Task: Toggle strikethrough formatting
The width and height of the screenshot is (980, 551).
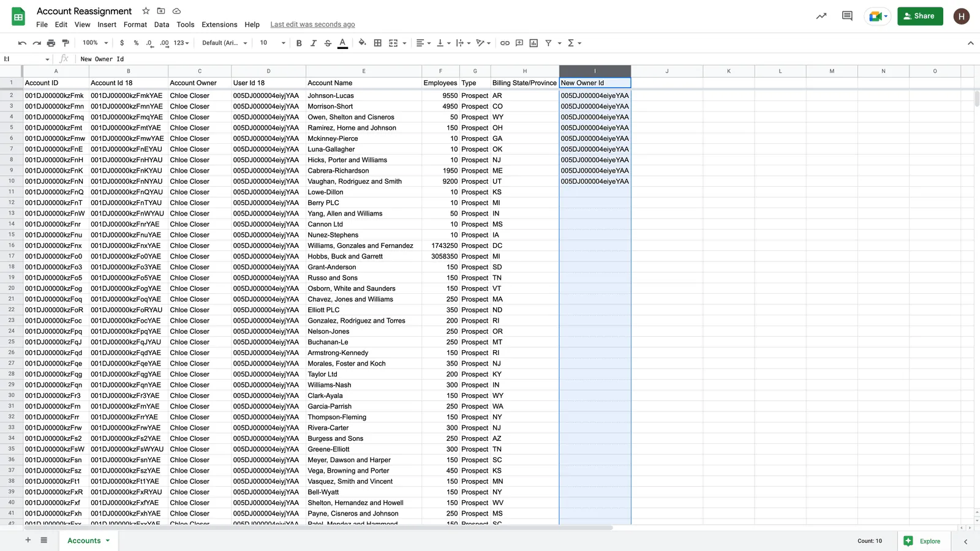Action: click(x=328, y=43)
